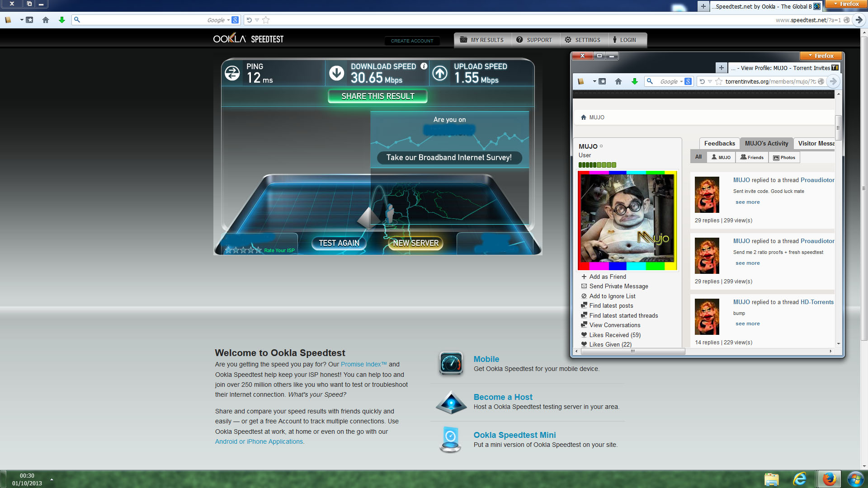Click see more under bump post
868x488 pixels.
coord(747,324)
